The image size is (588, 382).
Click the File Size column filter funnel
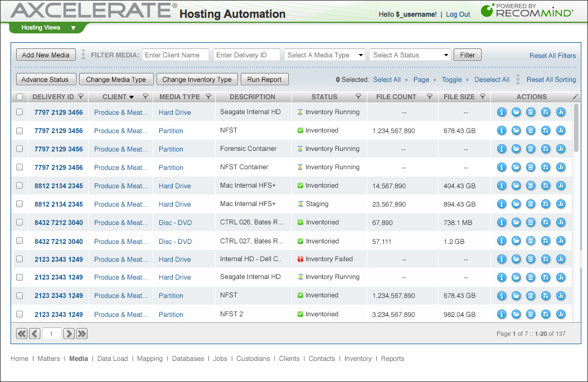[x=483, y=97]
